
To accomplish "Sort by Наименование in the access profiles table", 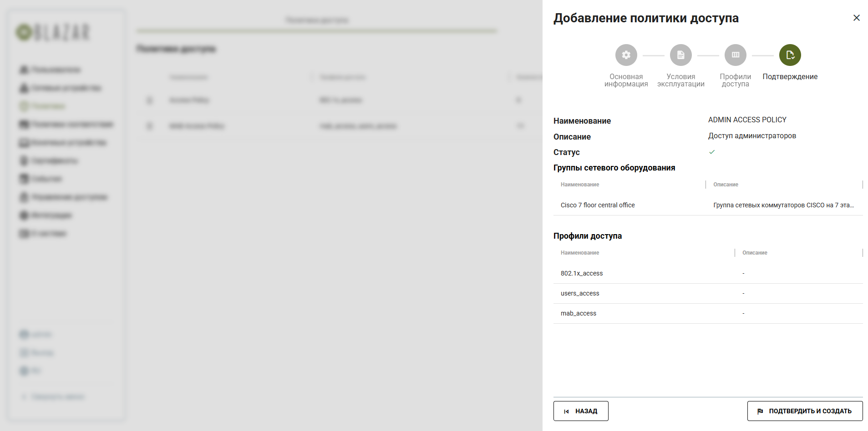I will (580, 253).
